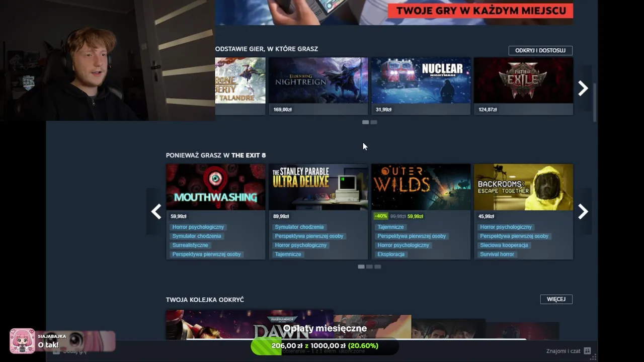This screenshot has width=644, height=362.
Task: Click Mouthwashing's Horror psychologiczny tag
Action: click(198, 227)
